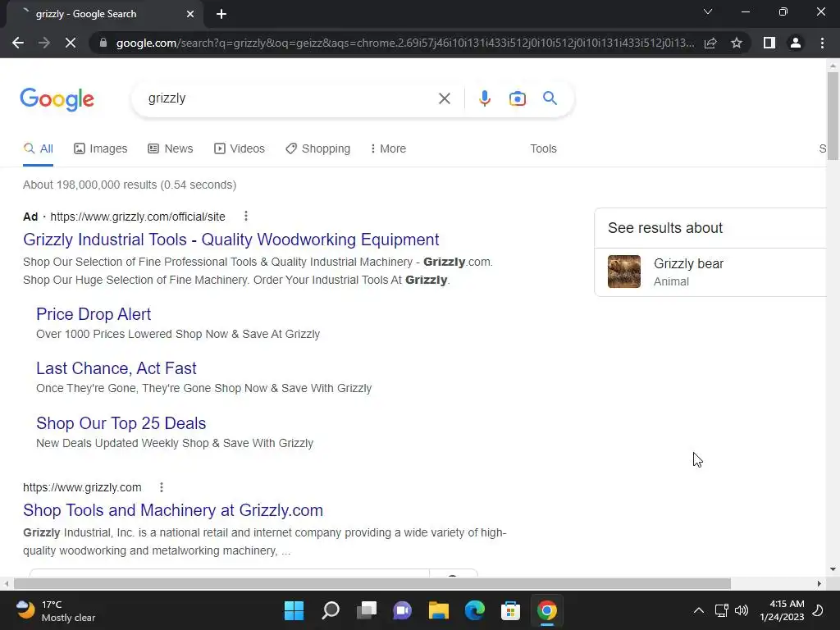Select the All results tab
Image resolution: width=840 pixels, height=630 pixels.
(38, 149)
